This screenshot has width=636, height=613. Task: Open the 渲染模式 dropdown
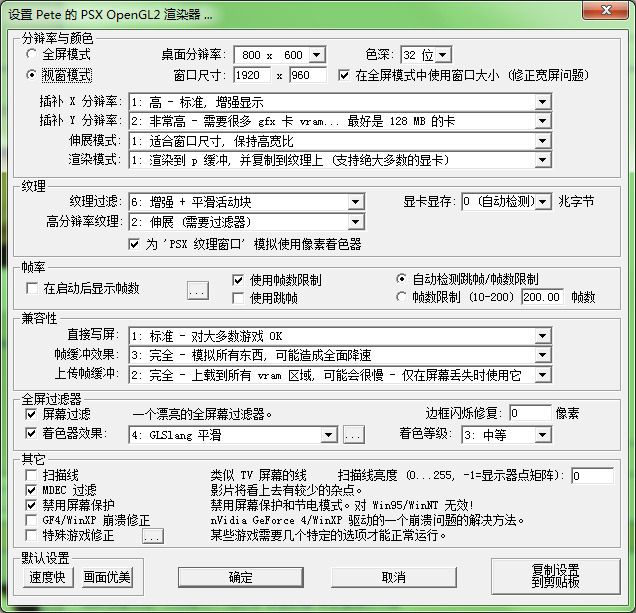(340, 160)
